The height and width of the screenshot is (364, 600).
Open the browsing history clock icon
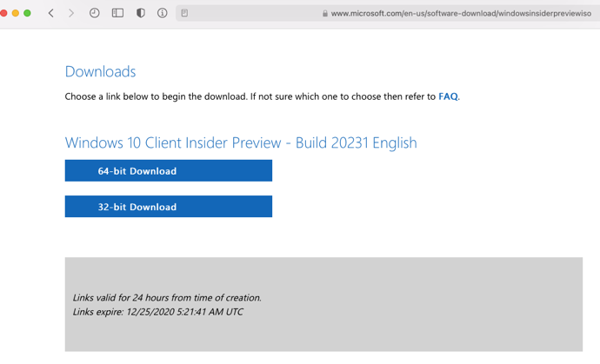(94, 13)
